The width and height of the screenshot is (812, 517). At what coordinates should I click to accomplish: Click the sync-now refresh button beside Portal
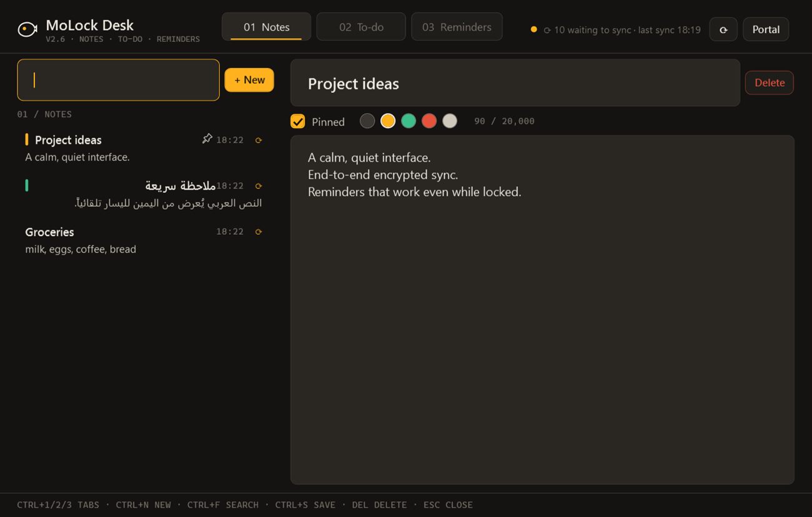(723, 29)
